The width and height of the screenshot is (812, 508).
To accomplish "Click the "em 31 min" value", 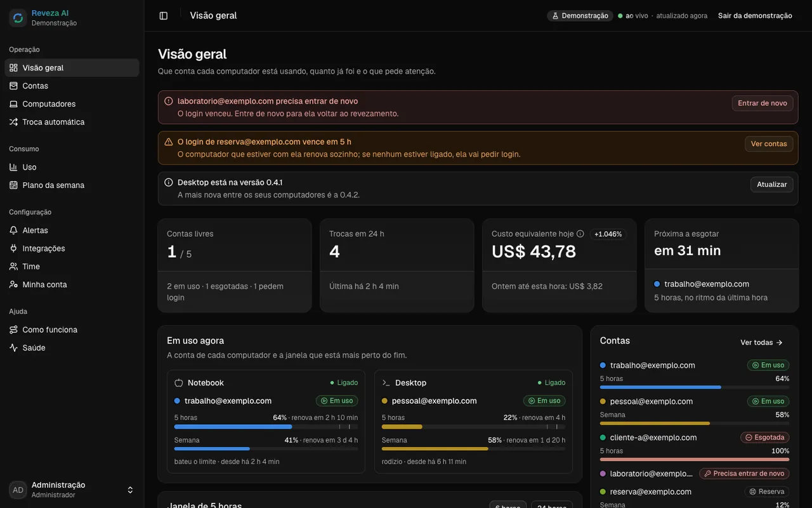I will 688,251.
